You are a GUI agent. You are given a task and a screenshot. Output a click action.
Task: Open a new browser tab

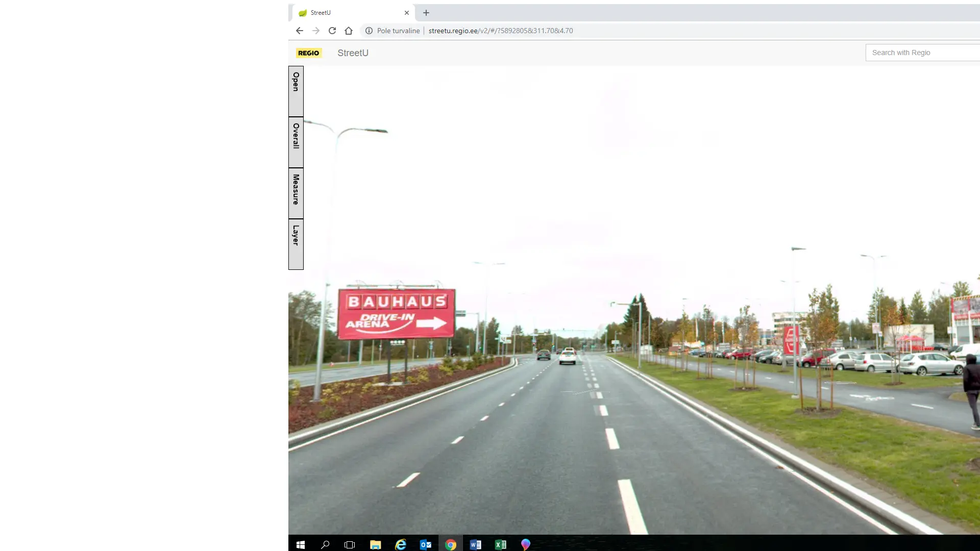pos(426,13)
